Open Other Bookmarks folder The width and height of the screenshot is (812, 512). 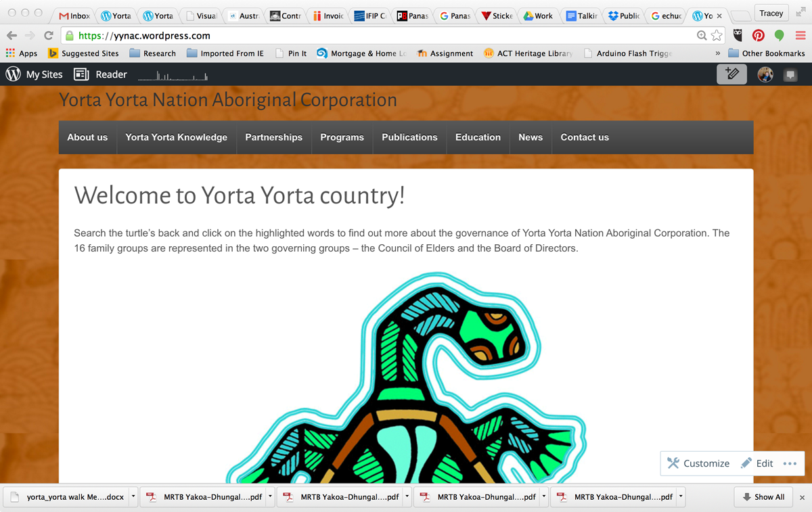766,53
